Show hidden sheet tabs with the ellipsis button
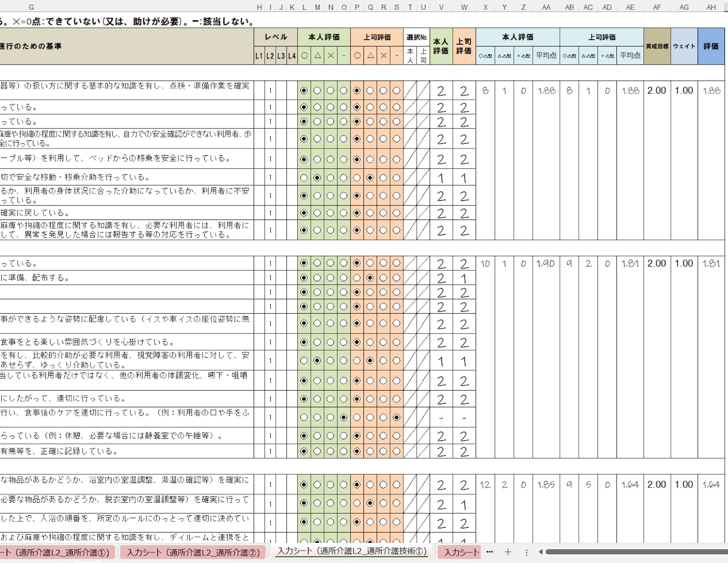 click(x=490, y=552)
